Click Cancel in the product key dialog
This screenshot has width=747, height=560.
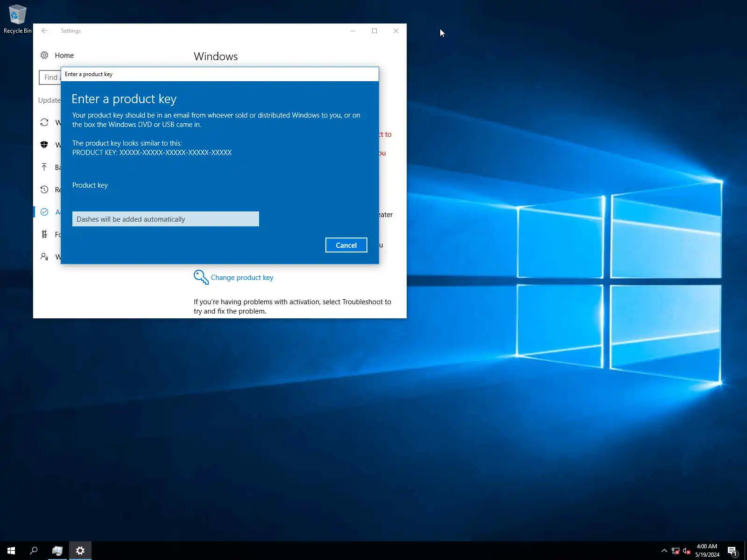[x=346, y=245]
